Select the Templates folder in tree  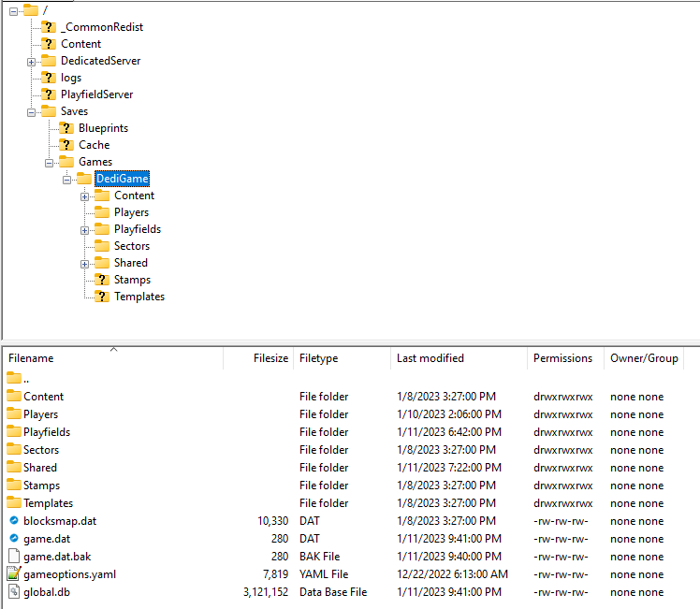click(x=139, y=297)
